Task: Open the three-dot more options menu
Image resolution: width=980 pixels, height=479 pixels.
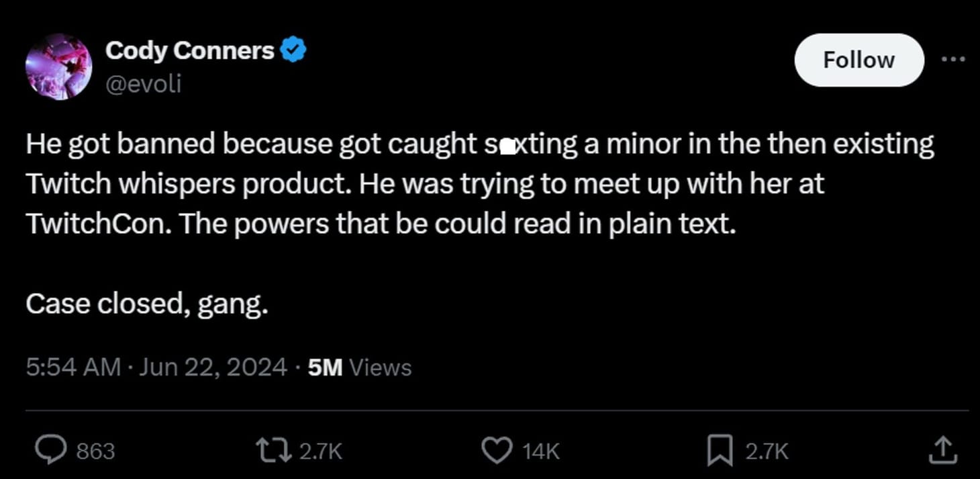Action: coord(953,60)
